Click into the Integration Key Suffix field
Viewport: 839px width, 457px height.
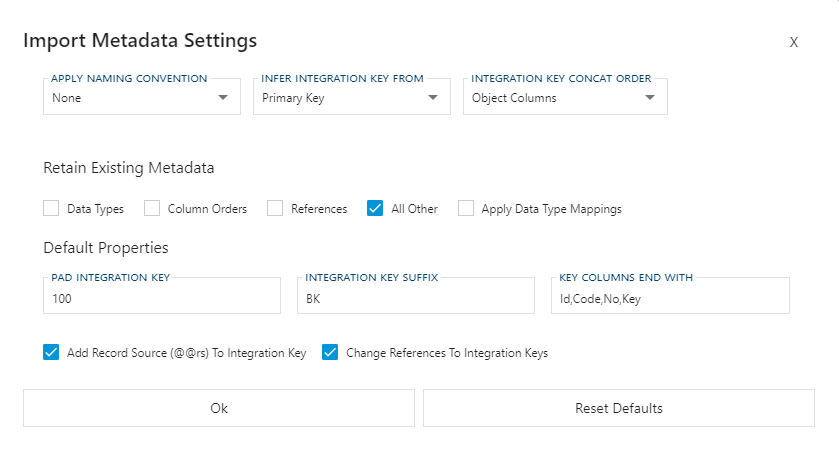(x=416, y=298)
